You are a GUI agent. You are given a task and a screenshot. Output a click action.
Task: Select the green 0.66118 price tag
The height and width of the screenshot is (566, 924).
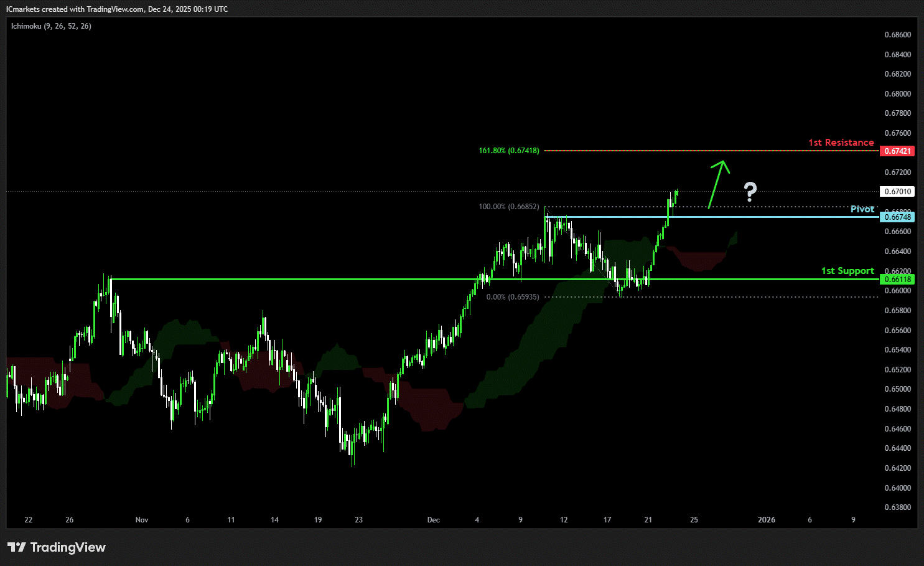point(897,280)
